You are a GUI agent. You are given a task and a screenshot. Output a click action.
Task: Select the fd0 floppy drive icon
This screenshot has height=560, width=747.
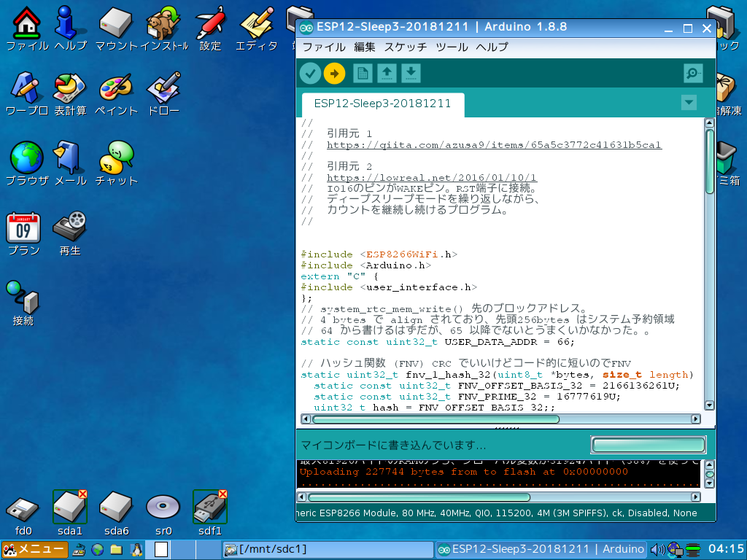point(23,516)
